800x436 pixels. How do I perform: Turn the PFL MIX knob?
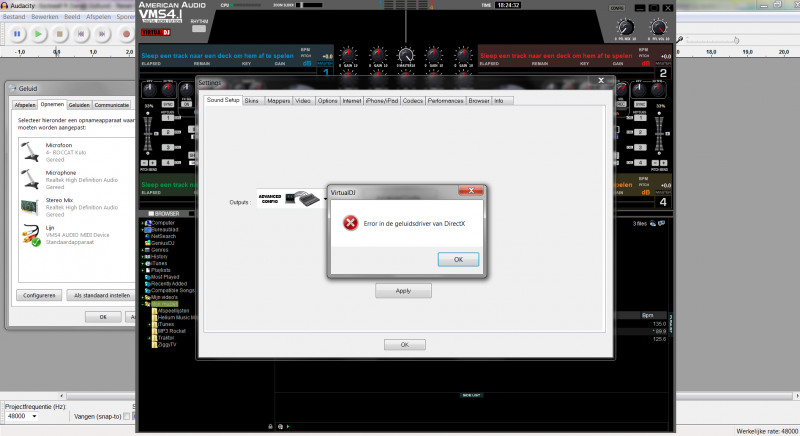pyautogui.click(x=626, y=28)
